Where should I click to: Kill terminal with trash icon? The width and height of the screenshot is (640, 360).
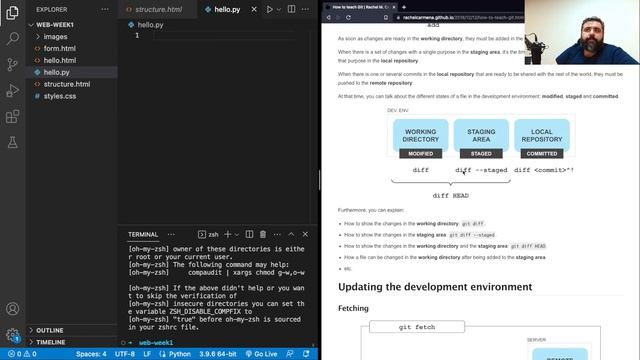[263, 234]
